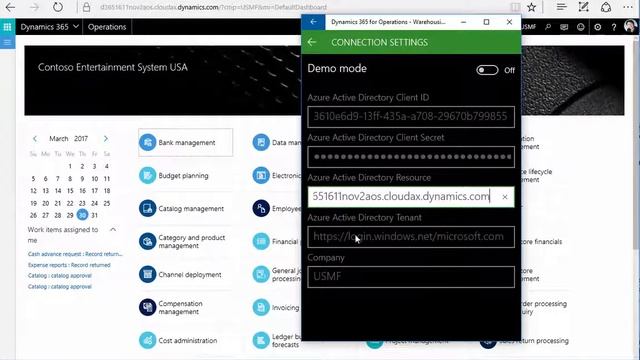Open reading view icon in address bar

pos(516,7)
